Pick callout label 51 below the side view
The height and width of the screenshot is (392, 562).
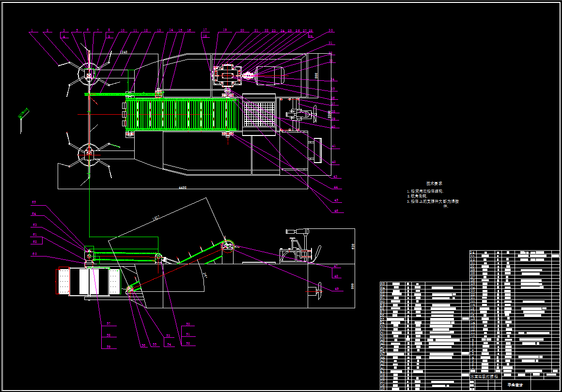[188, 334]
